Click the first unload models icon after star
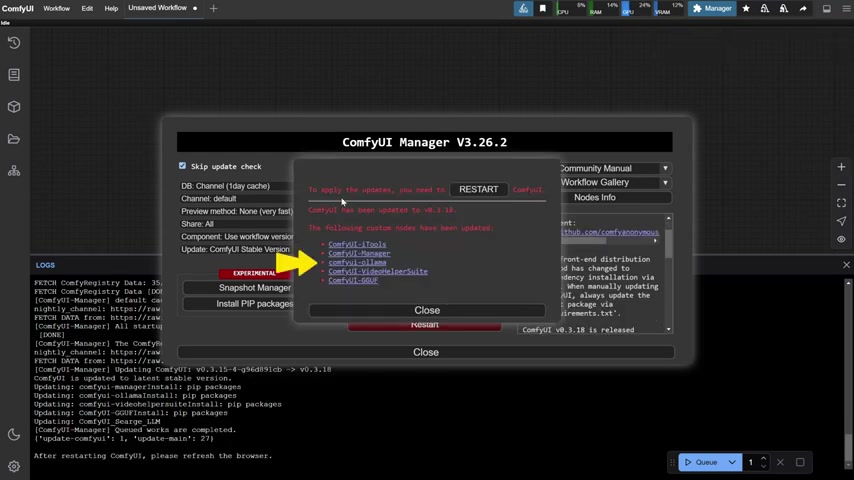Viewport: 854px width, 480px height. point(765,8)
